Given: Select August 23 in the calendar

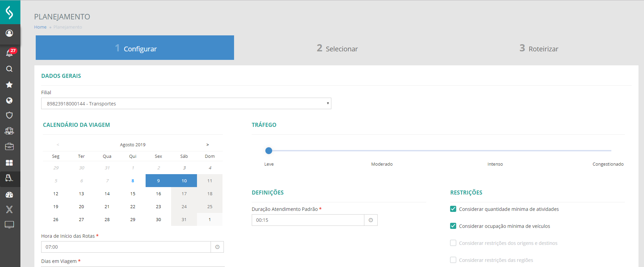Looking at the screenshot, I should click(x=159, y=206).
